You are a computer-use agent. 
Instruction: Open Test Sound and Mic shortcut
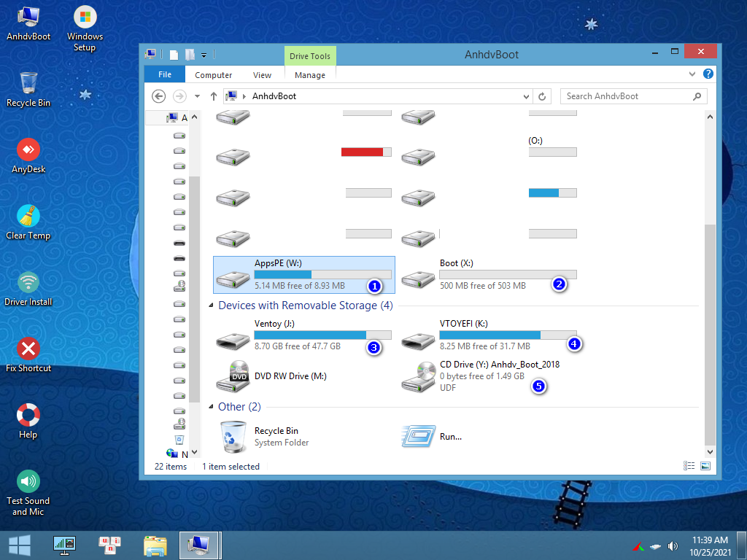click(28, 493)
